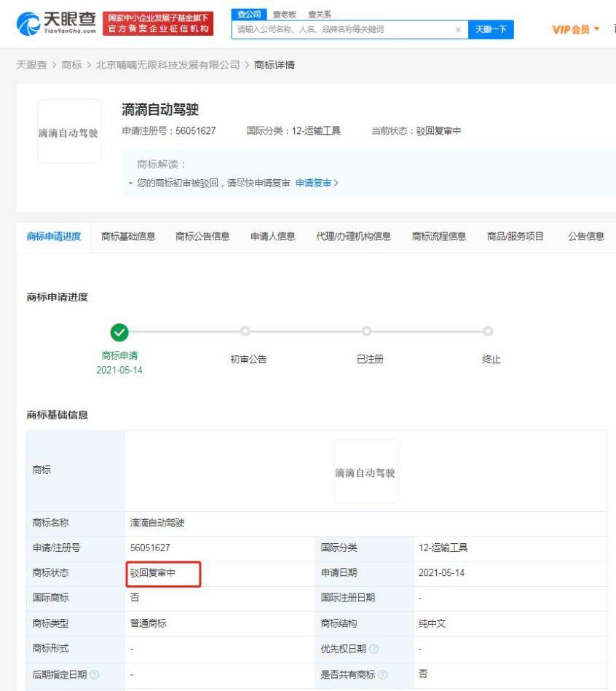
Task: Click the TianYanCha logo
Action: point(56,23)
